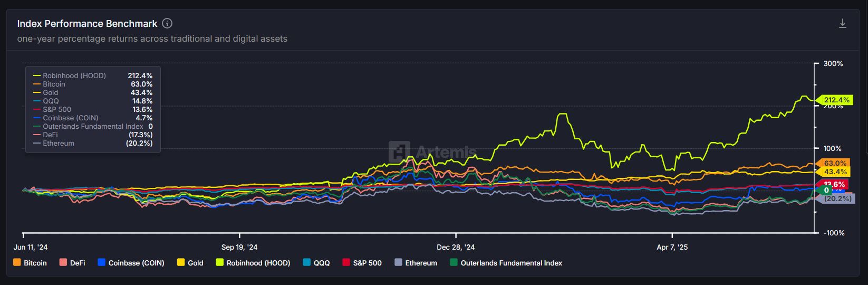Viewport: 868px width, 285px height.
Task: Toggle the DeFi series in the legend
Action: tap(72, 263)
